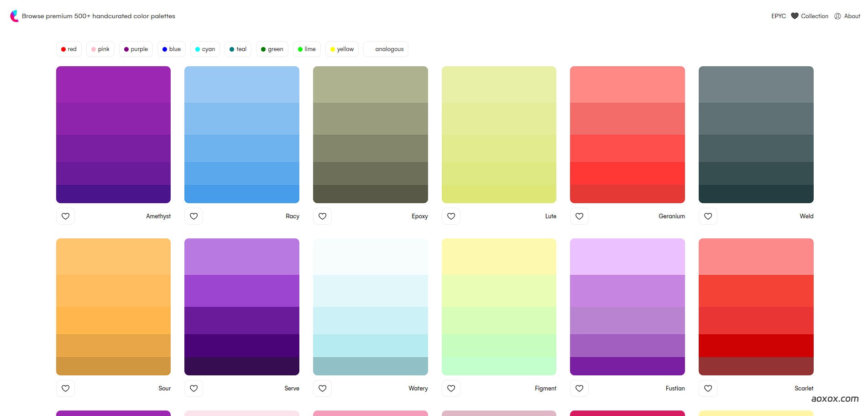Open the EPYC link
This screenshot has height=416, width=868.
tap(778, 16)
